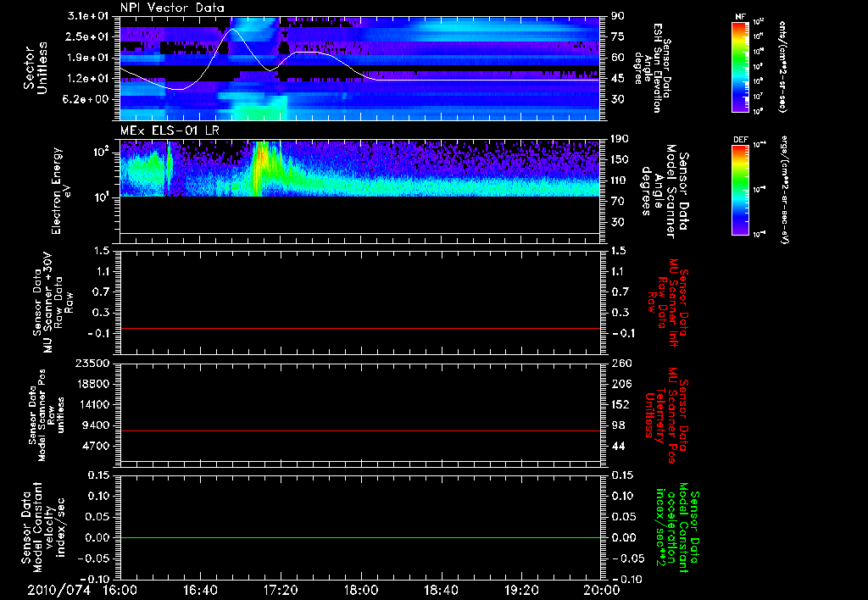Viewport: 868px width, 600px height.
Task: Click the 6.2e+00 sector tick value
Action: (x=87, y=99)
